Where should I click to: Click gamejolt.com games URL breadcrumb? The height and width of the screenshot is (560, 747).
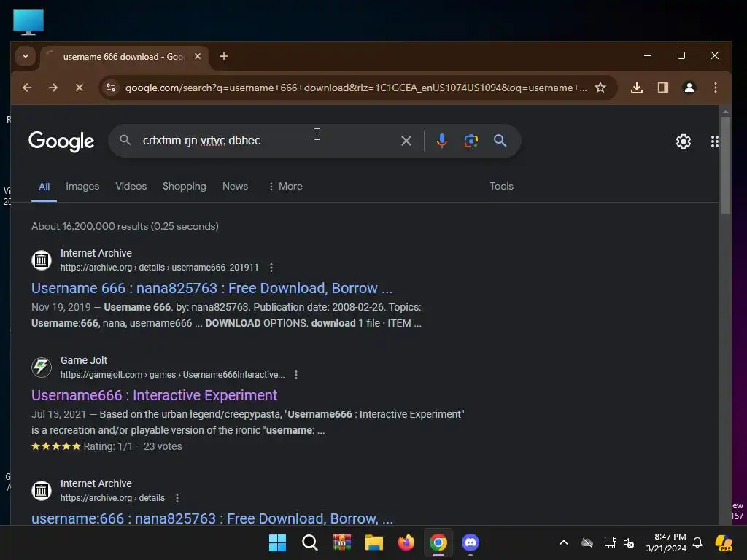pyautogui.click(x=172, y=375)
